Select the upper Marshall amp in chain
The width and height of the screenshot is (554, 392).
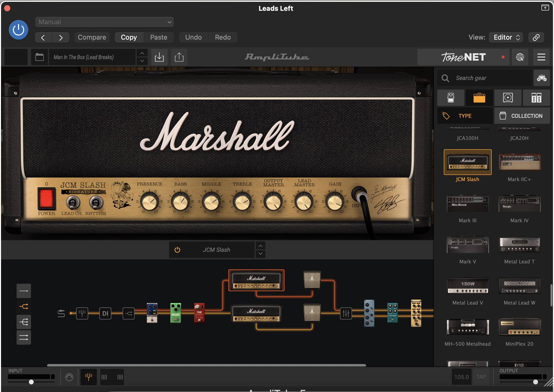pos(256,280)
